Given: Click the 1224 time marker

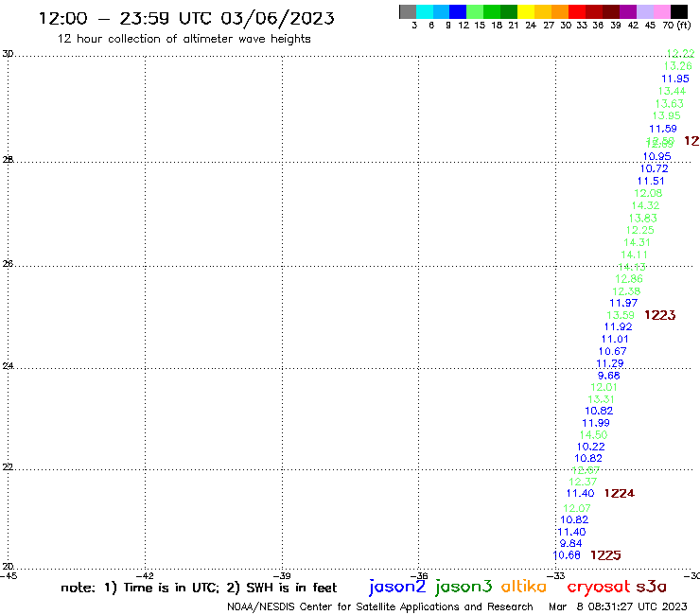Looking at the screenshot, I should pyautogui.click(x=620, y=493).
